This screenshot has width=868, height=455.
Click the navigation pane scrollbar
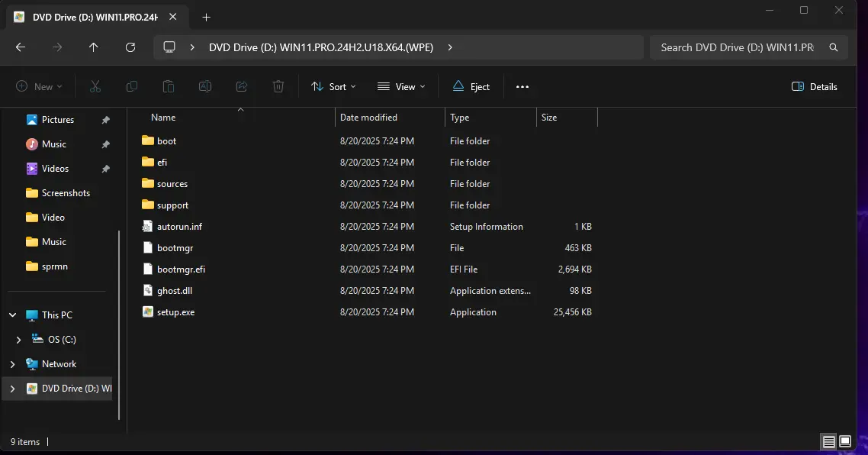(119, 324)
